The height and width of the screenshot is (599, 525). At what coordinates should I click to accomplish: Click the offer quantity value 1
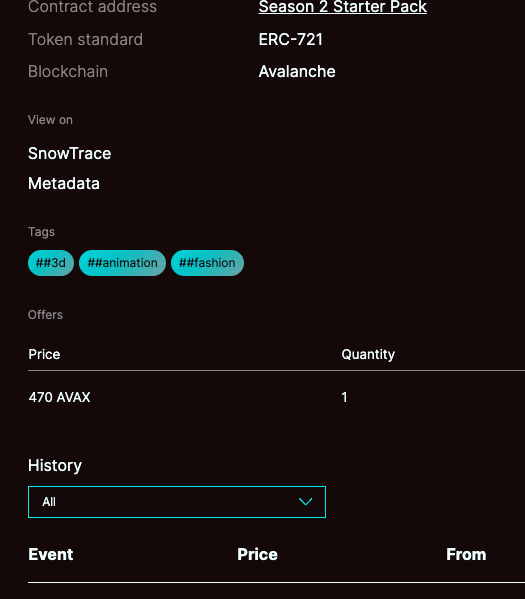click(x=344, y=397)
